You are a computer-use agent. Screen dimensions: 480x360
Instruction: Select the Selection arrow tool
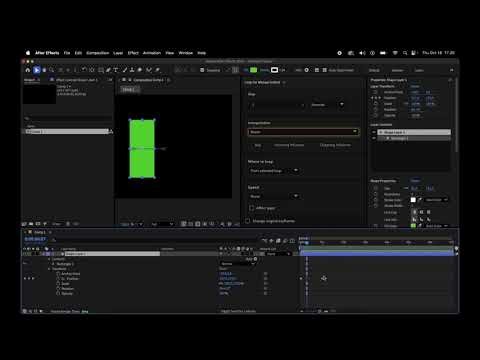click(37, 70)
